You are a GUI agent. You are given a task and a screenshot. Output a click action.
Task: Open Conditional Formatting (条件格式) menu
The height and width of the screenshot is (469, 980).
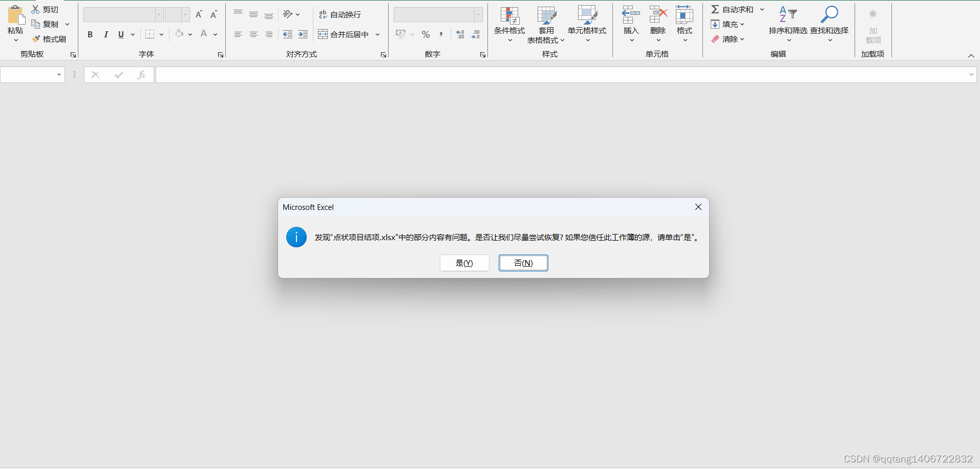pos(509,24)
